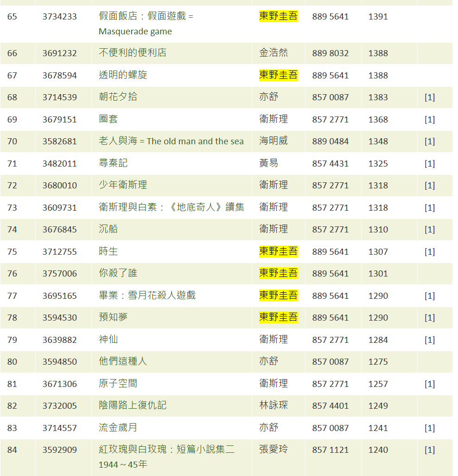Select rank number 65

(x=12, y=16)
